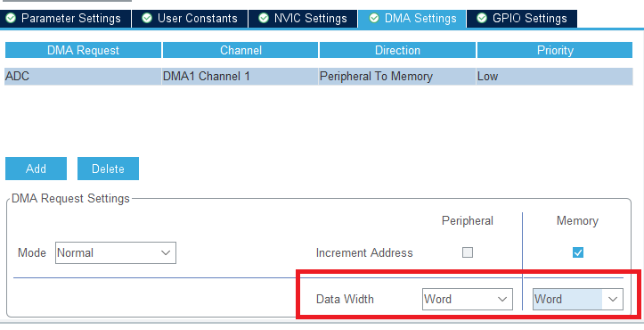Open Peripheral Data Width Word dropdown
644x330 pixels.
click(468, 299)
